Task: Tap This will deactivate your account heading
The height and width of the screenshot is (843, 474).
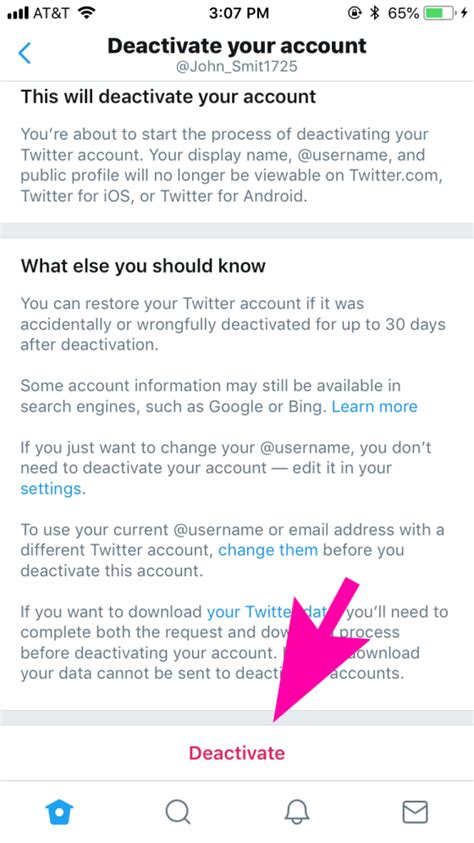Action: [168, 97]
